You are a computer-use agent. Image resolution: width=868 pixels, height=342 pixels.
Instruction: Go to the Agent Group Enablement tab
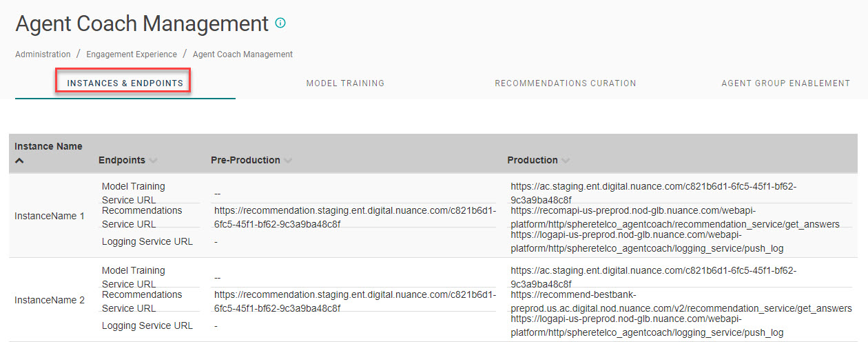pyautogui.click(x=785, y=83)
